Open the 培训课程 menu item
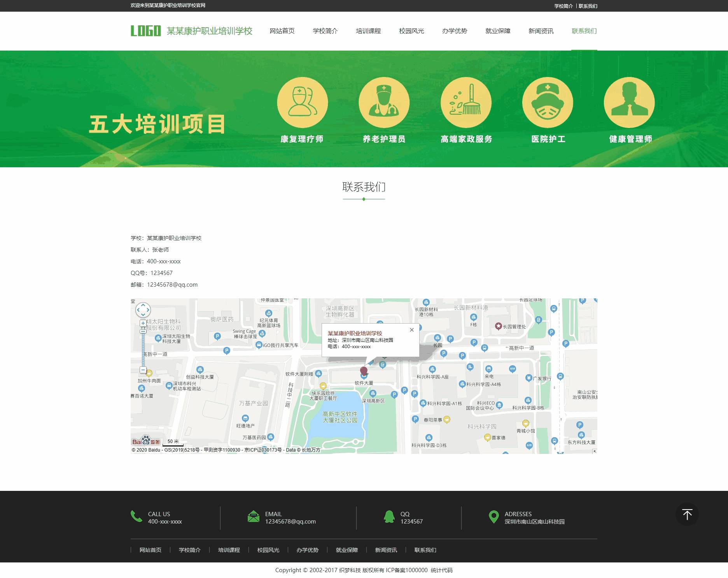This screenshot has width=728, height=578. pyautogui.click(x=368, y=31)
